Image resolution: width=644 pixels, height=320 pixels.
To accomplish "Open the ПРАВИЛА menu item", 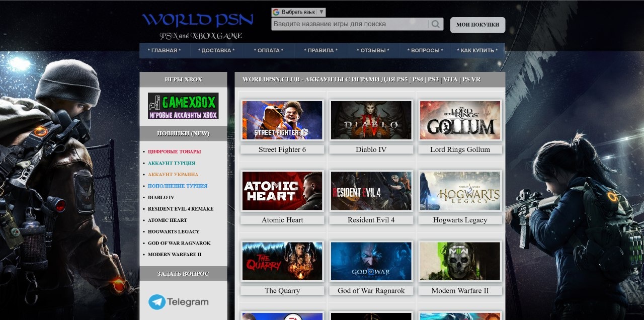I will point(321,51).
